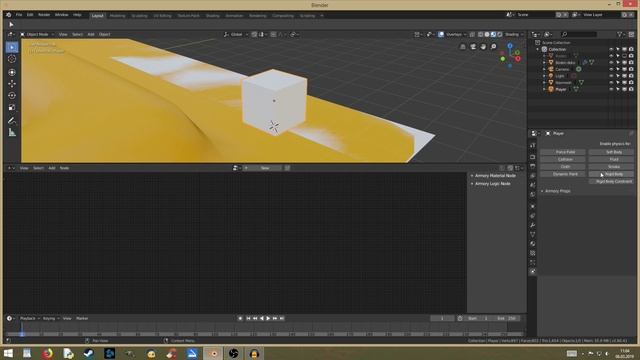Click the play animation button in timeline

click(268, 318)
